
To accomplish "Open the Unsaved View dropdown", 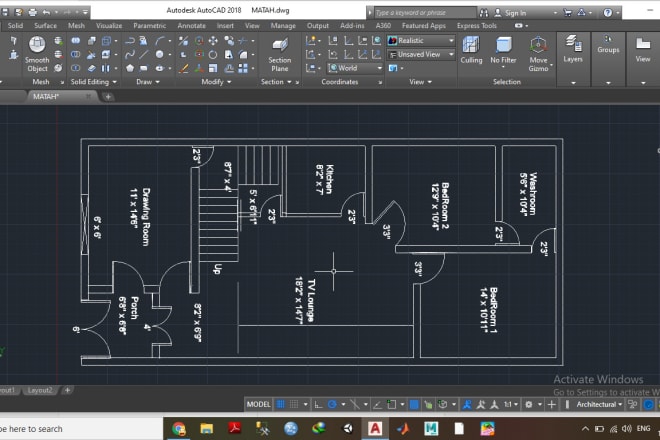I will click(x=421, y=54).
